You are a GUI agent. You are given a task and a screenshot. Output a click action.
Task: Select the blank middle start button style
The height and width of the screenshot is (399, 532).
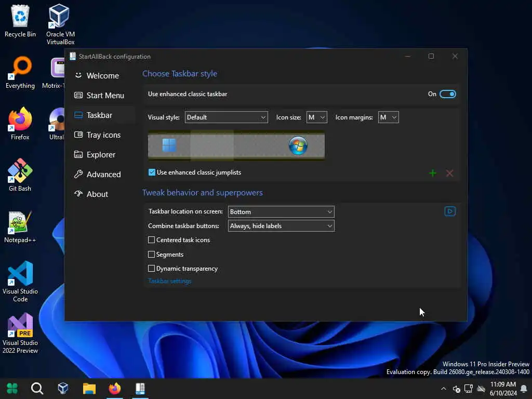212,145
